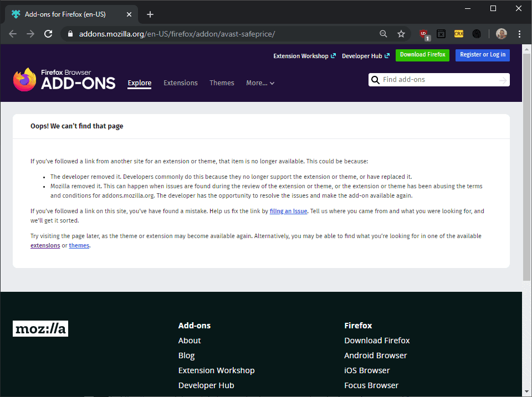Click the magnifying glass in the address bar
The width and height of the screenshot is (532, 397).
[383, 34]
